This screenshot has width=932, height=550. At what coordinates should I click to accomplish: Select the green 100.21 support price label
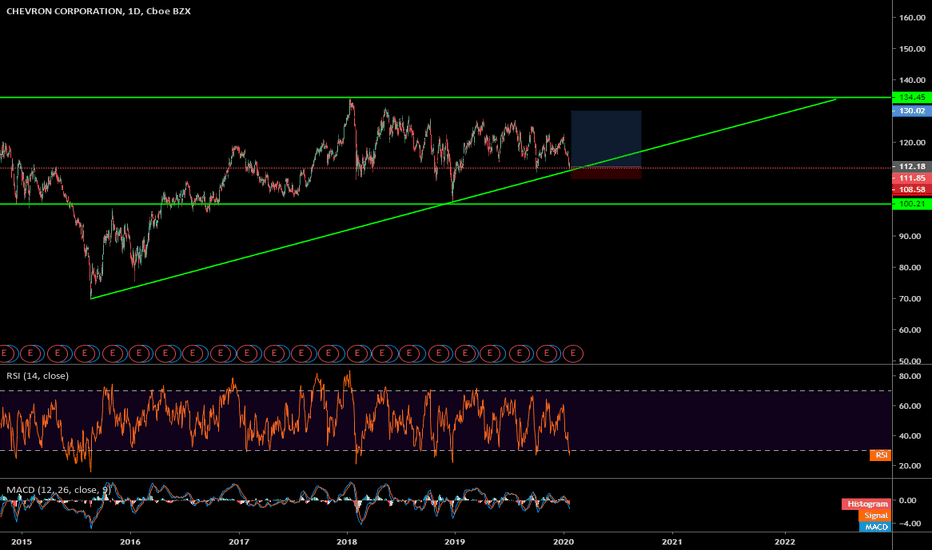[x=911, y=204]
